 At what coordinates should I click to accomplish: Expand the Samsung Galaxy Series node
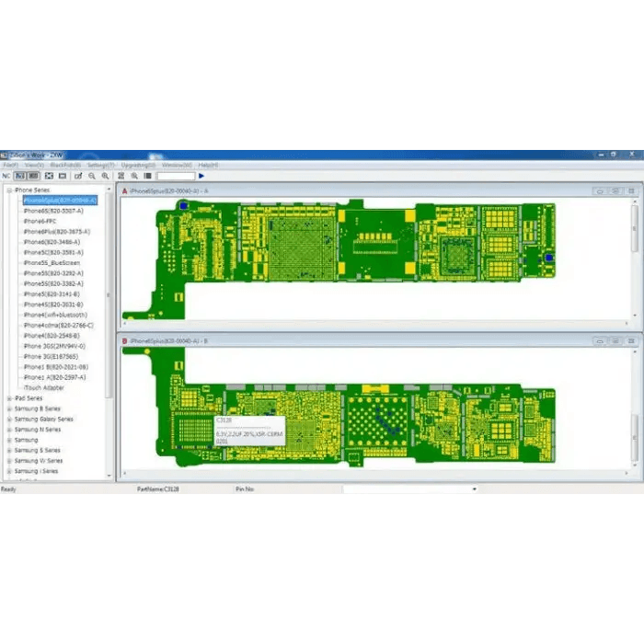[x=8, y=420]
